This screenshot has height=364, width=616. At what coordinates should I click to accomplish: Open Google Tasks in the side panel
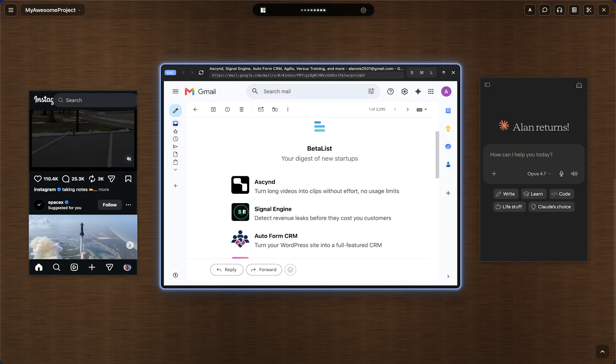click(x=448, y=147)
